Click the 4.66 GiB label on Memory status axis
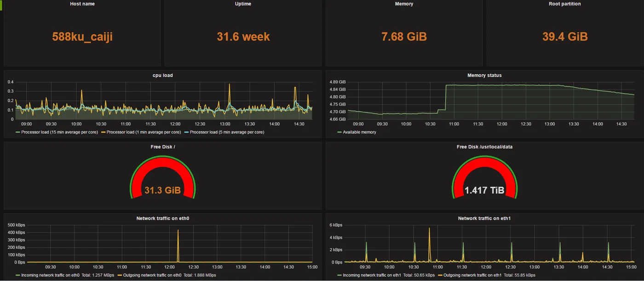The height and width of the screenshot is (281, 644). tap(338, 119)
